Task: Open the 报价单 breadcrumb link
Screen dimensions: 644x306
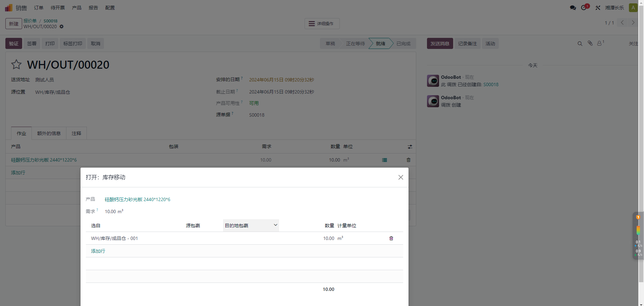Action: coord(30,21)
